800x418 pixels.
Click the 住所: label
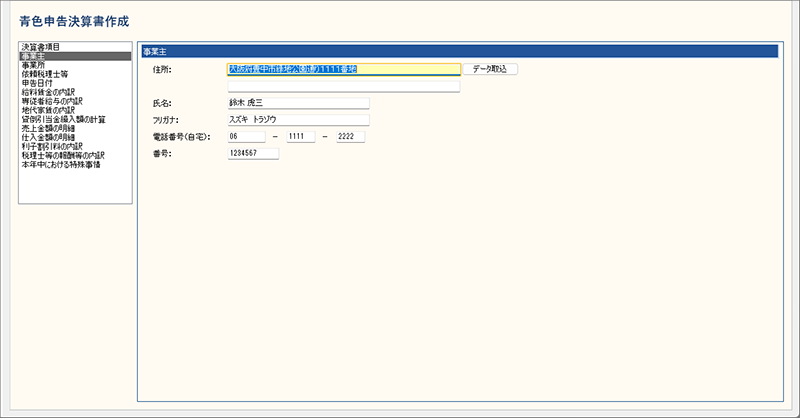tap(162, 70)
